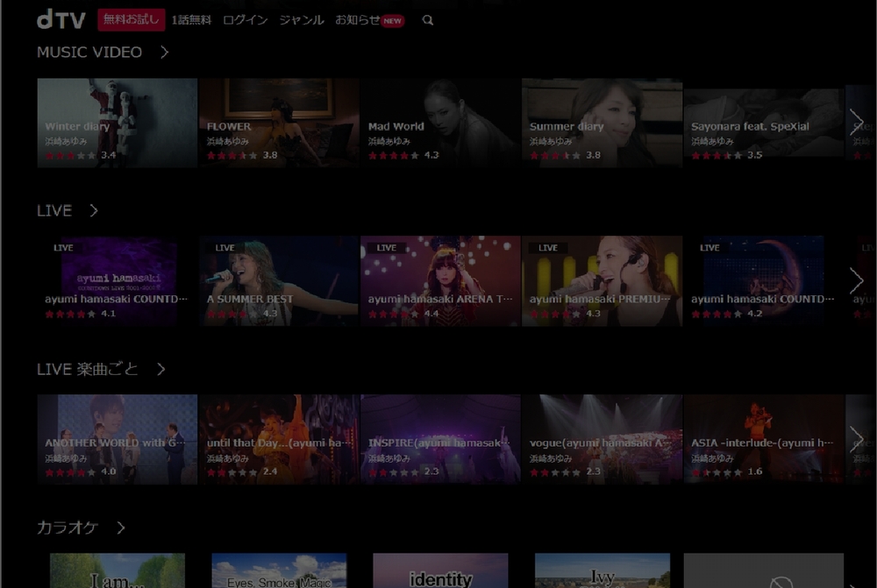Click star rating on vogue
Image resolution: width=877 pixels, height=588 pixels.
555,472
